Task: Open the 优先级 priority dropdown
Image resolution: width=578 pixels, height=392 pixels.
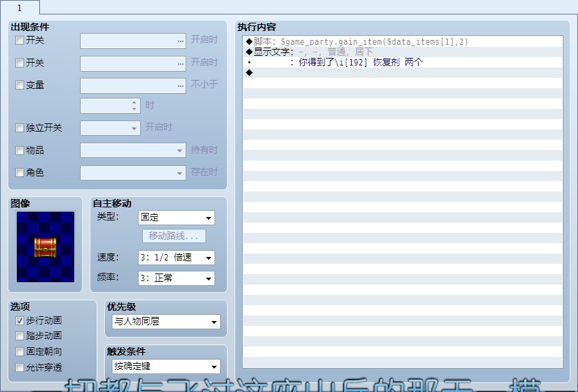Action: pos(166,322)
